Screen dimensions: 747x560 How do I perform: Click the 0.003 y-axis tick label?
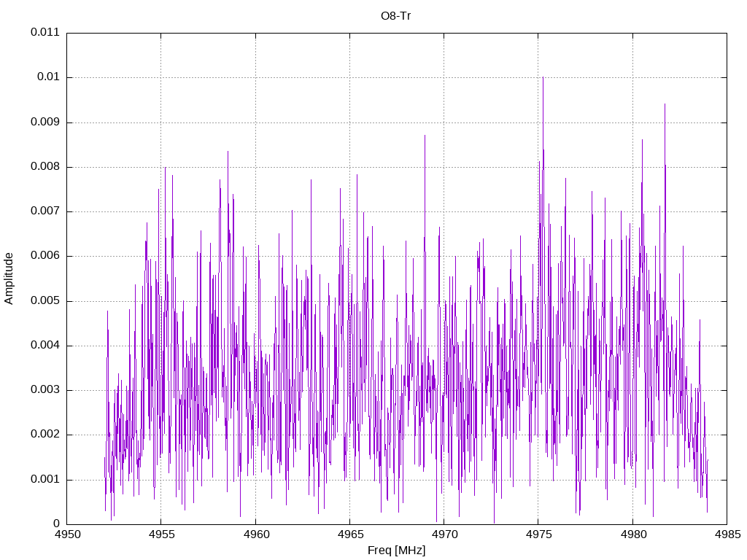point(45,390)
